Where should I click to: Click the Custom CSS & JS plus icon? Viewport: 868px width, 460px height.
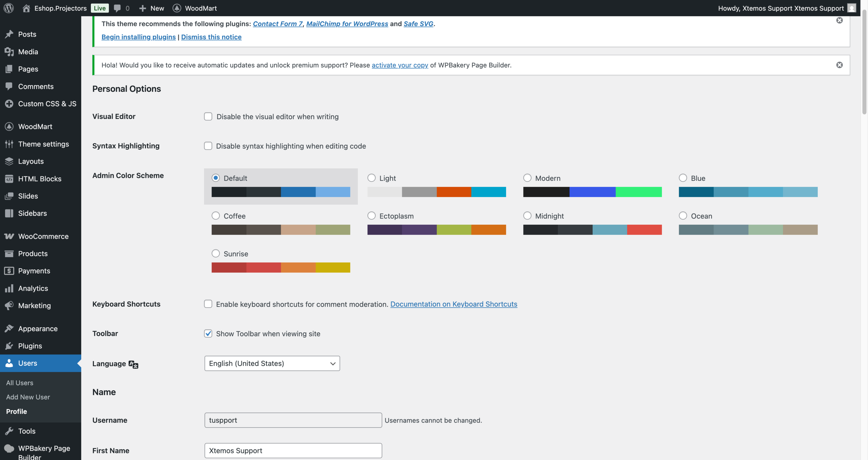tap(9, 104)
